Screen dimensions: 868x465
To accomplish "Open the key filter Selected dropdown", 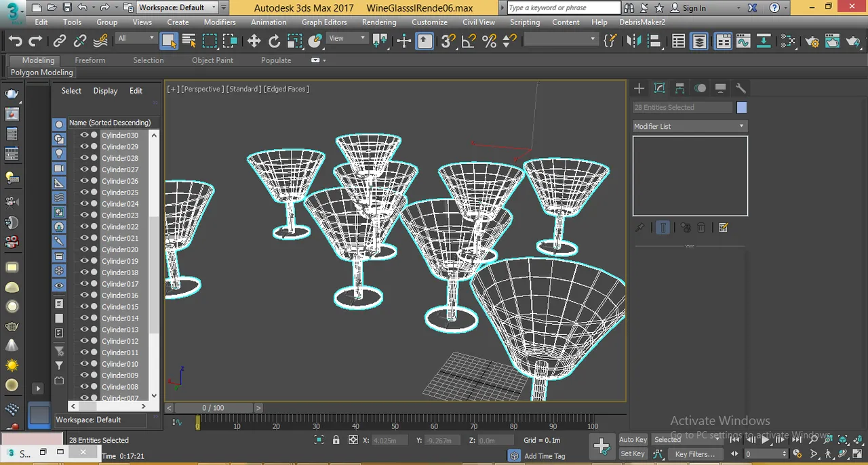I will coord(686,439).
